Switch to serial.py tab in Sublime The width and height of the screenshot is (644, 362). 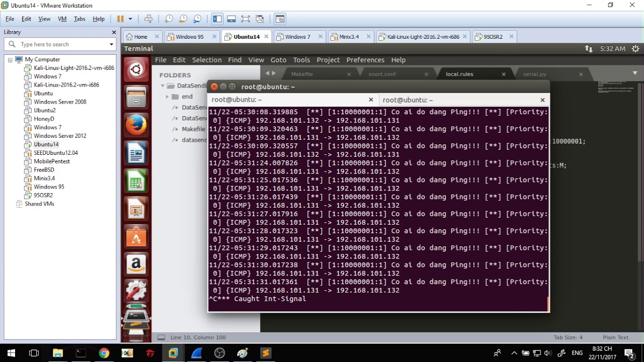click(x=534, y=74)
